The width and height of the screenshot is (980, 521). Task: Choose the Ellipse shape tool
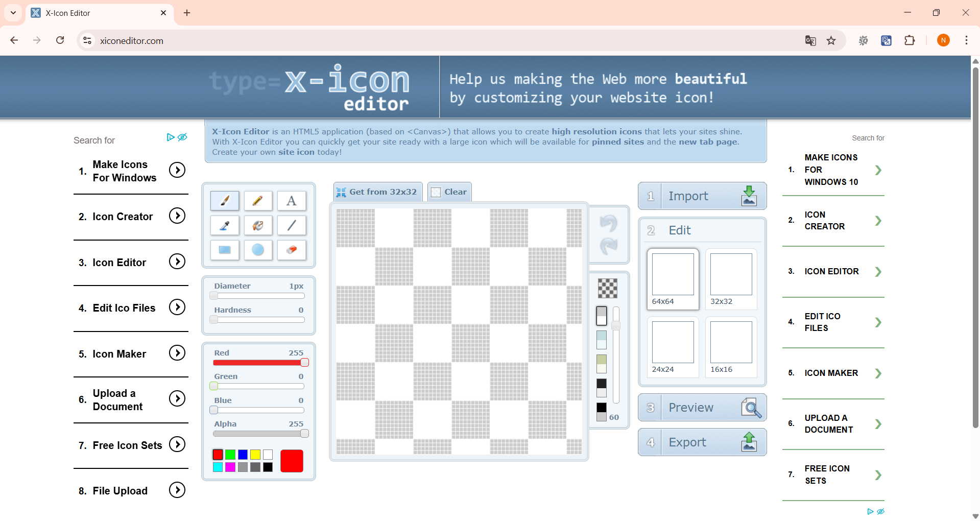click(x=258, y=250)
